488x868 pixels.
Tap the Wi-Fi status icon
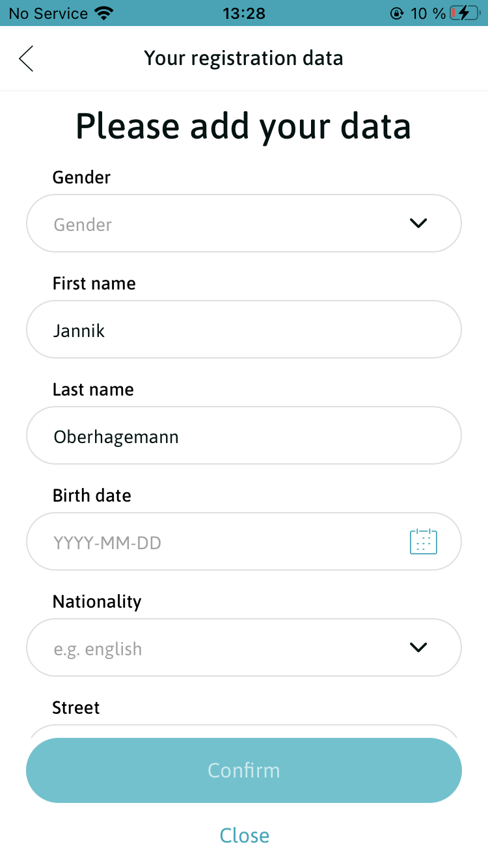[103, 13]
